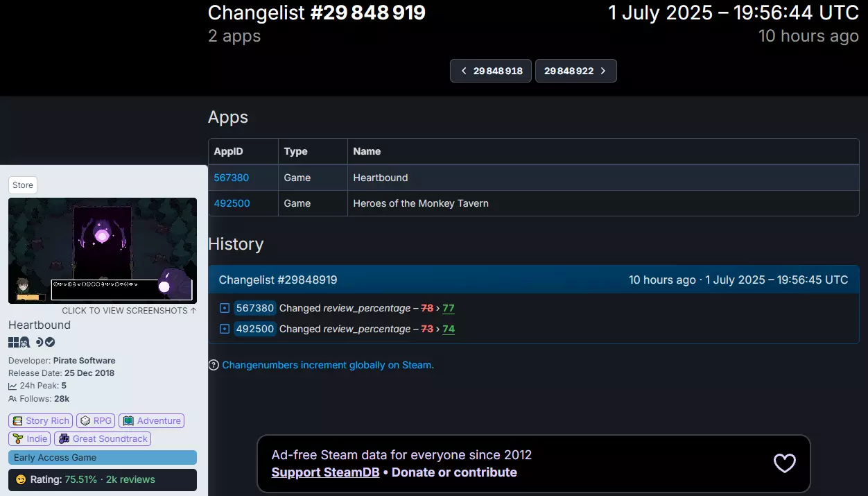This screenshot has height=496, width=868.
Task: Open the Support SteamDB link
Action: [325, 472]
